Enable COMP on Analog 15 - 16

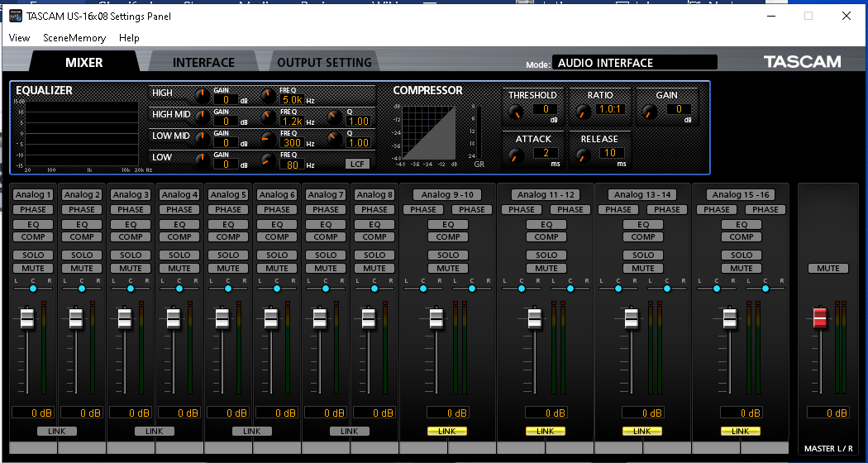742,236
